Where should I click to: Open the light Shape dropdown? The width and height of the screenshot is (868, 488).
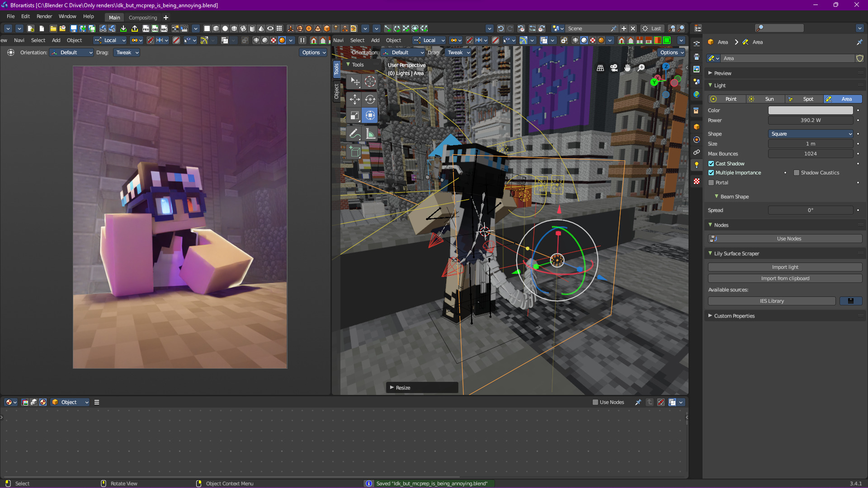coord(811,134)
